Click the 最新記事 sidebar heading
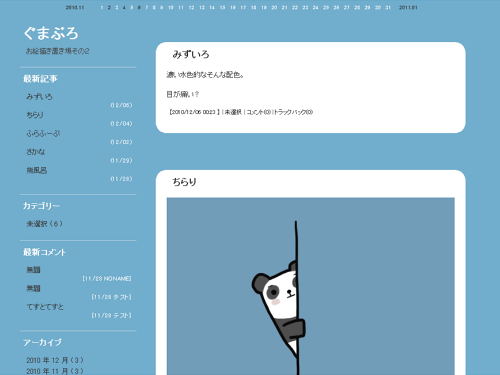 40,79
